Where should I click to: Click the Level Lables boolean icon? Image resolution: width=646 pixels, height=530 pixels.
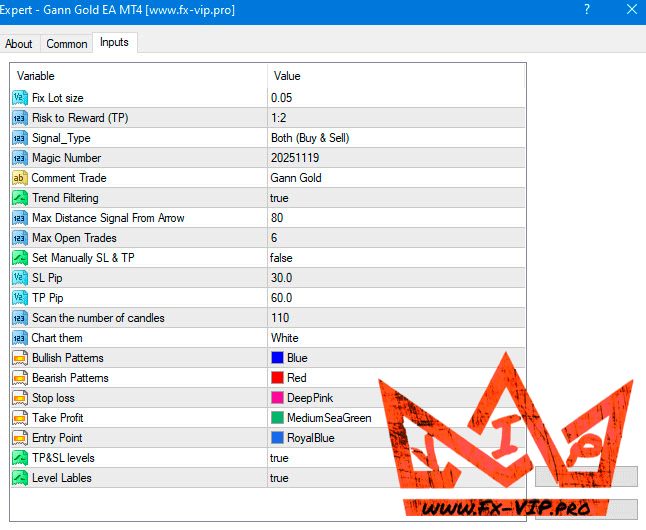[x=20, y=478]
